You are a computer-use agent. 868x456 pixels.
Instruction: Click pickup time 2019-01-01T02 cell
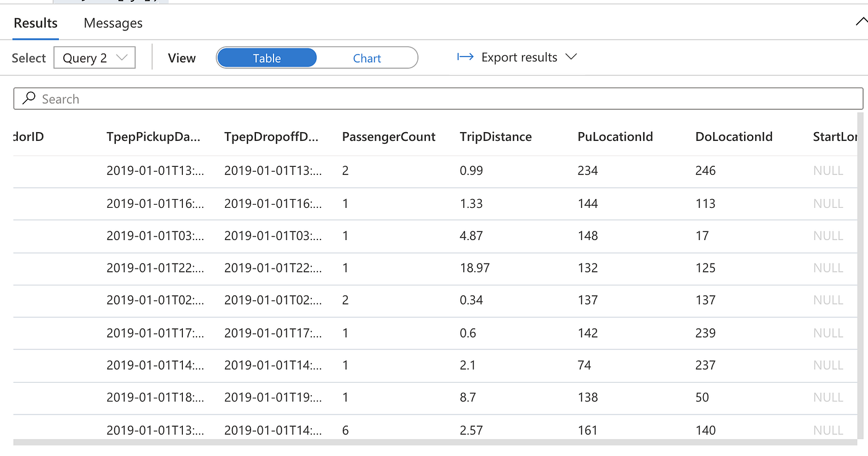click(156, 300)
